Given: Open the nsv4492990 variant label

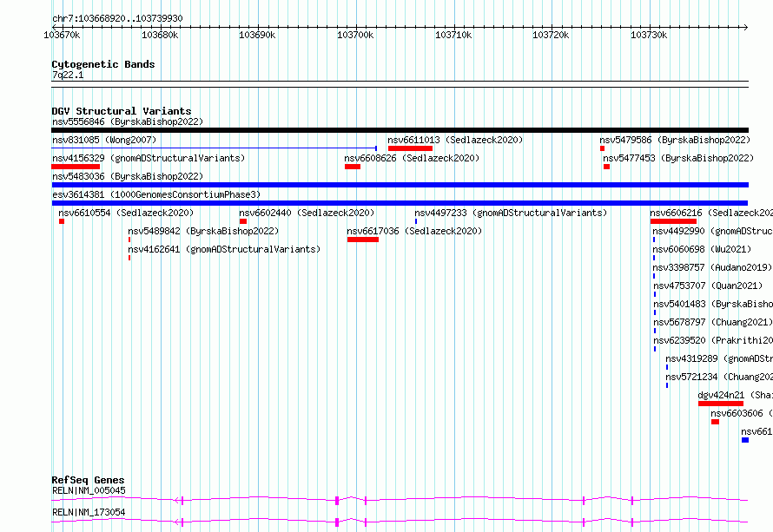Looking at the screenshot, I should (712, 231).
